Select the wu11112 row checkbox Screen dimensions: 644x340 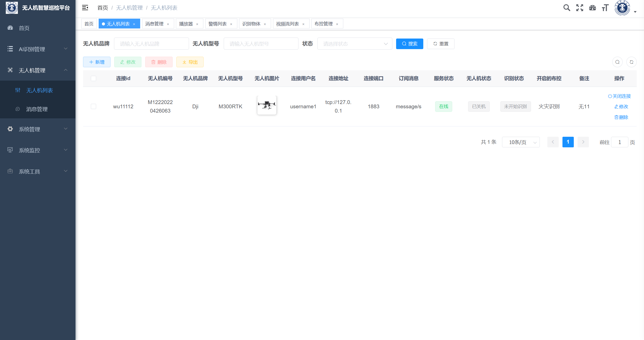point(93,107)
